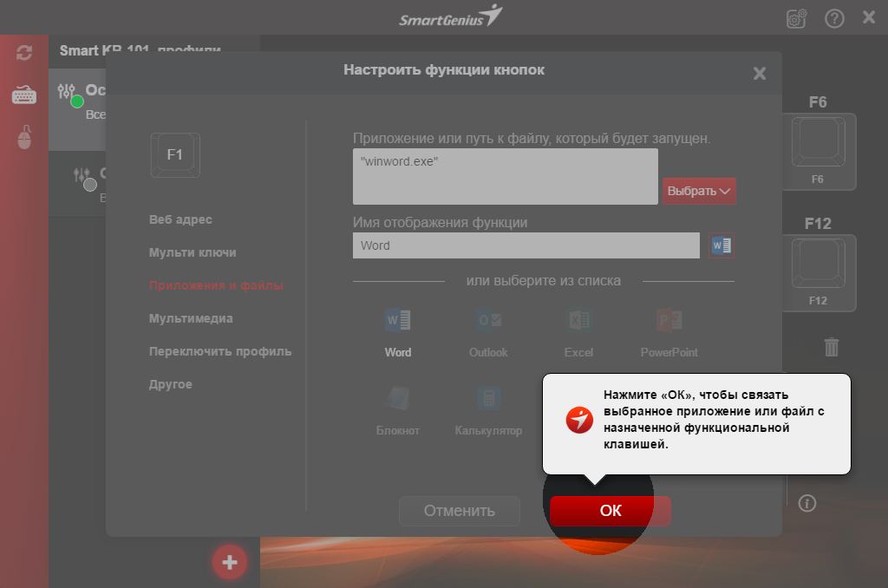The height and width of the screenshot is (588, 888).
Task: Click the Word icon beside the name field
Action: 721,245
